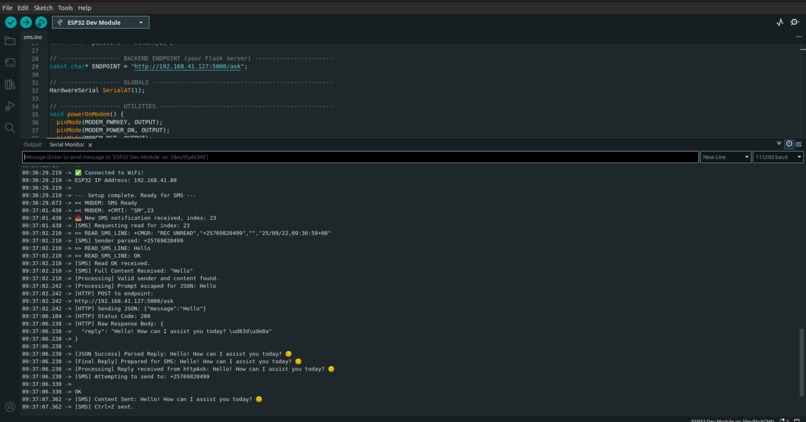Open the Serial Monitor magnifier icon top right

pos(795,22)
